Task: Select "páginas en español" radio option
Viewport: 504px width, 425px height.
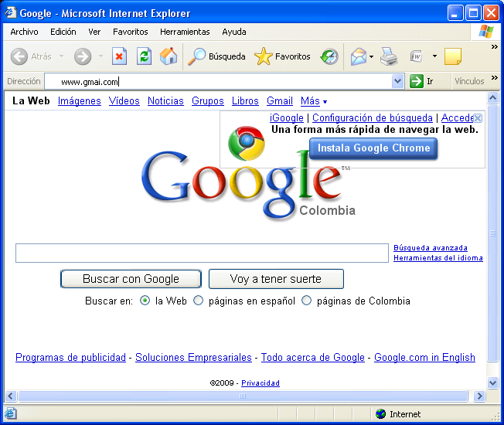Action: point(199,301)
